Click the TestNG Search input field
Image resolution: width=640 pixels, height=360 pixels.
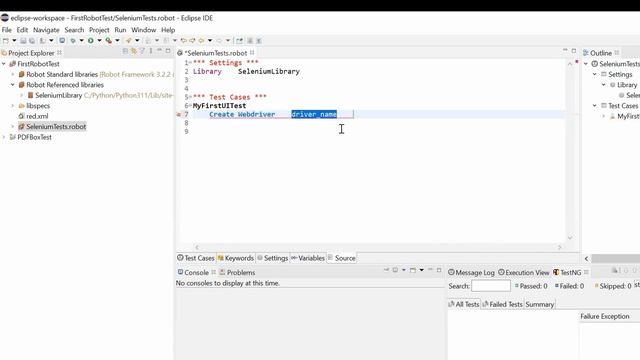pos(491,286)
